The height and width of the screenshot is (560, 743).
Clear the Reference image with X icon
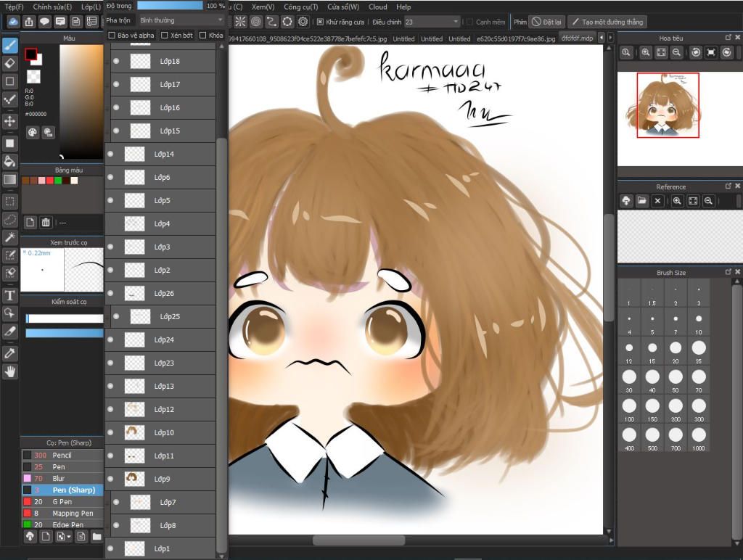click(657, 201)
